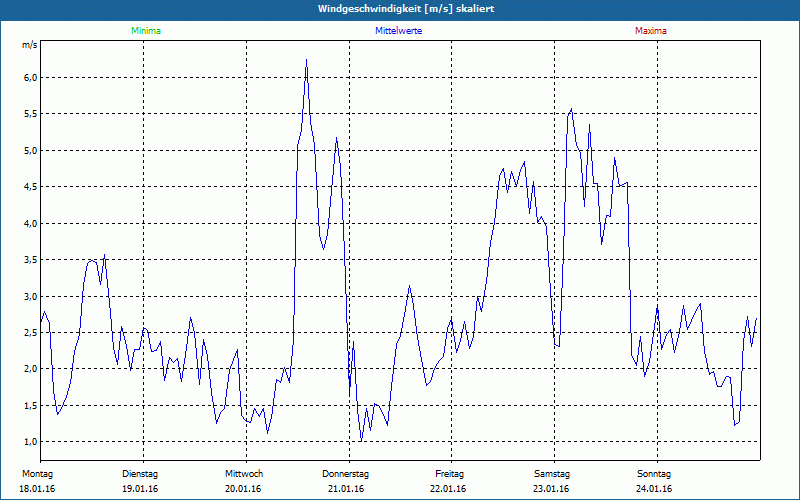The width and height of the screenshot is (800, 500).
Task: Click the 3,0 y-axis value
Action: coord(31,296)
